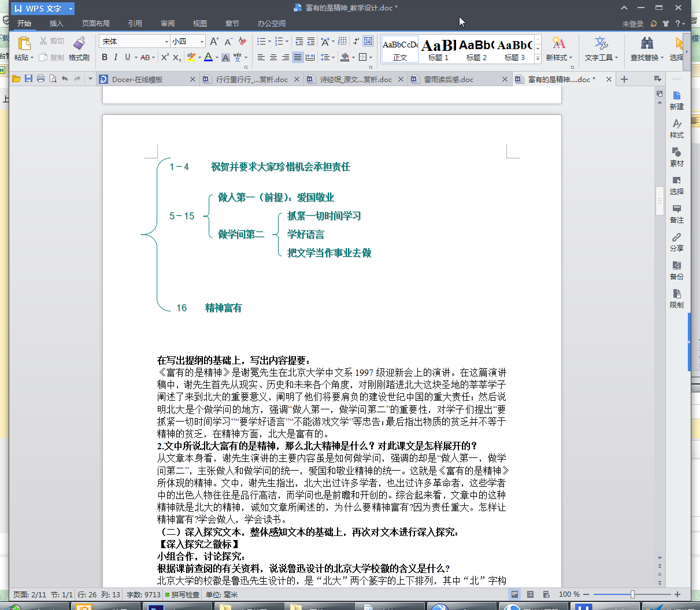700x610 pixels.
Task: Apply superscript X² formatting
Action: tap(165, 57)
